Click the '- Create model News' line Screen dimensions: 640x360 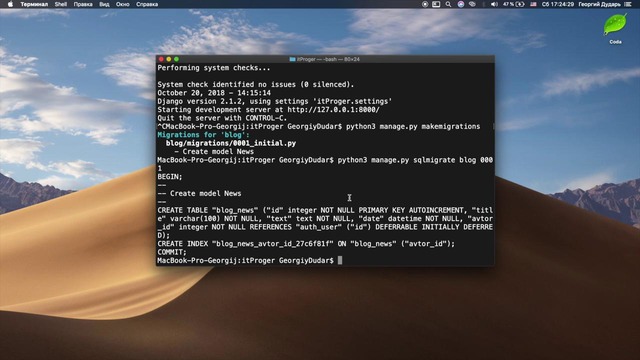(214, 151)
